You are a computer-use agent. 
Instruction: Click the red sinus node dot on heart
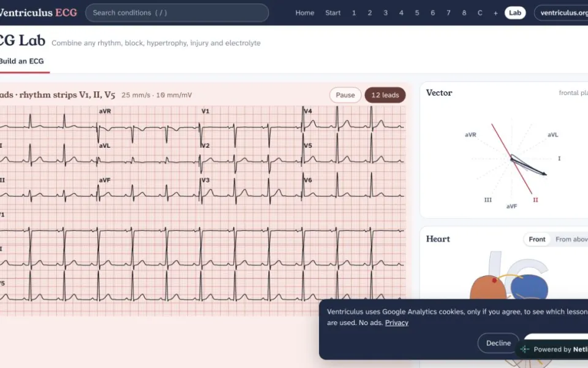pos(495,280)
